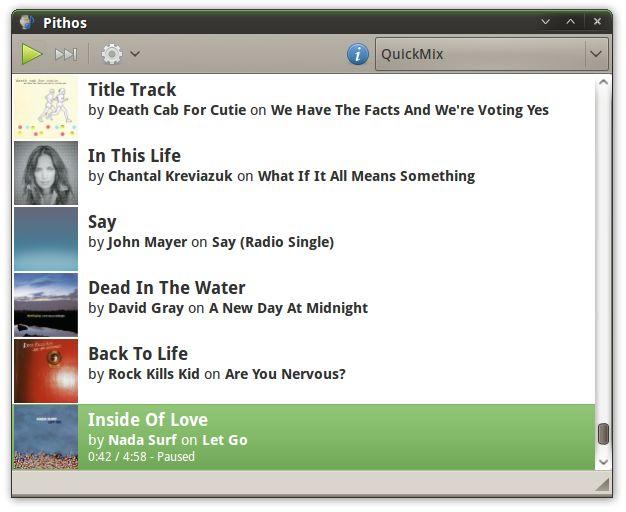Click the Inside Of Love album art
This screenshot has width=626, height=512.
[x=46, y=437]
